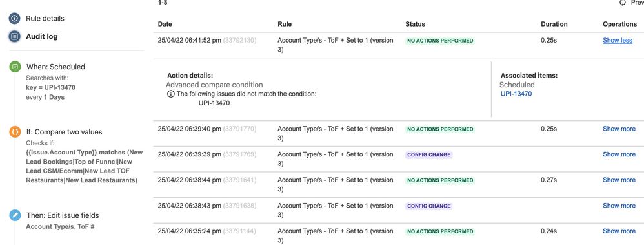Screen dimensions: 644x245
Task: Select the orange Compare two values icon
Action: click(15, 132)
